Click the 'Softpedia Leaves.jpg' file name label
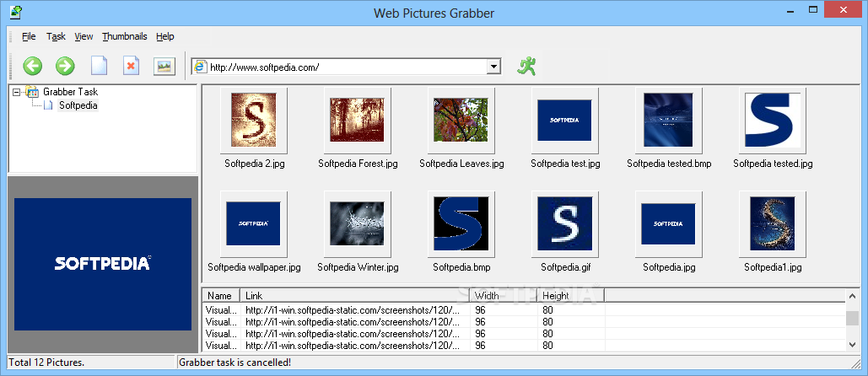The width and height of the screenshot is (868, 376). click(x=461, y=164)
